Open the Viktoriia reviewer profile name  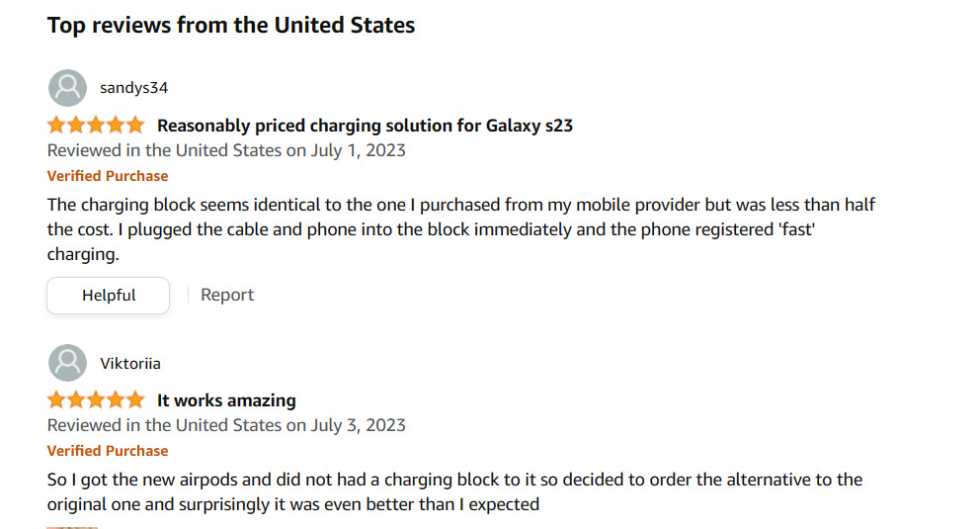coord(130,363)
